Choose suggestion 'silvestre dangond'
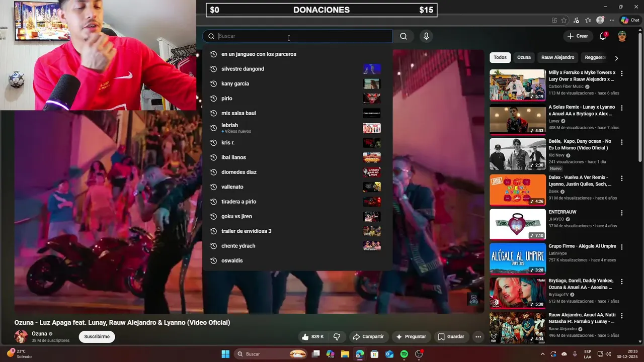The image size is (644, 362). point(297,69)
